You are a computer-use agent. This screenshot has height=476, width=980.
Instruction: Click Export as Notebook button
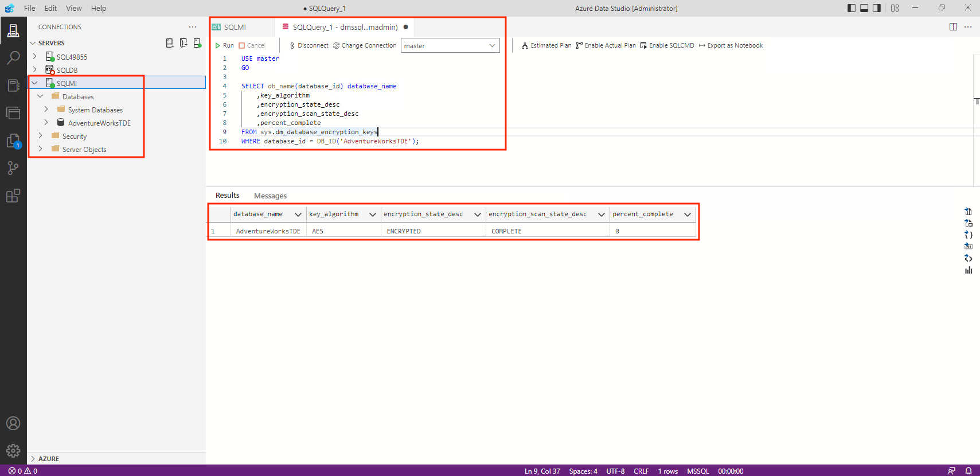click(x=731, y=45)
